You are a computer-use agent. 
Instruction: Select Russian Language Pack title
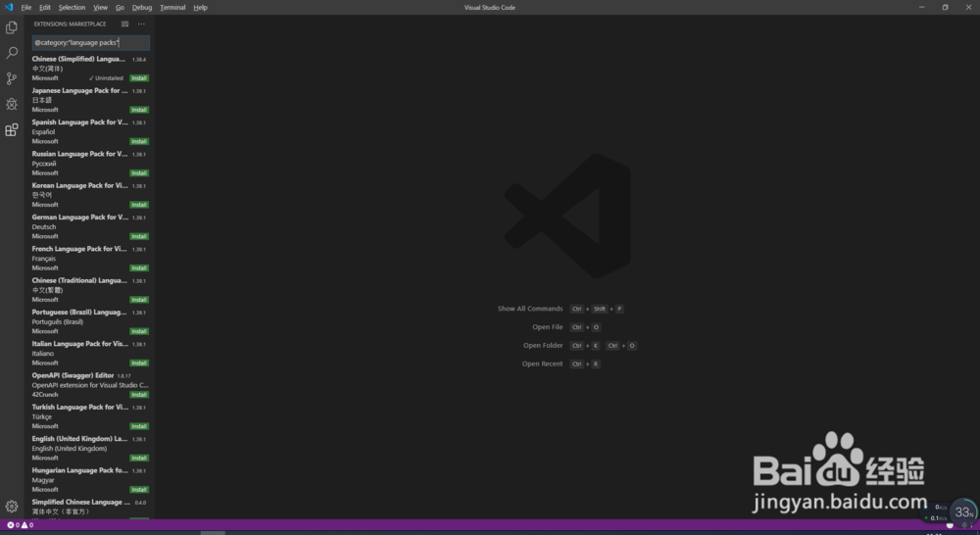pyautogui.click(x=80, y=154)
